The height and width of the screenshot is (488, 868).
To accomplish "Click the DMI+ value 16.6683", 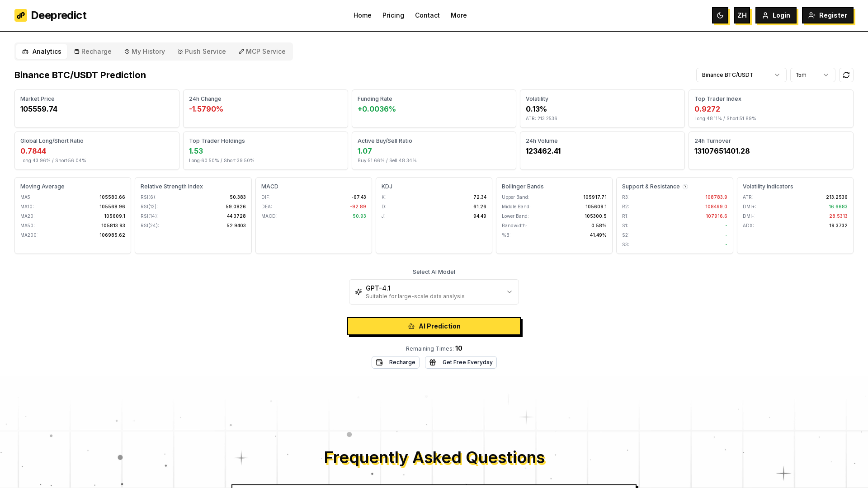I will [838, 206].
